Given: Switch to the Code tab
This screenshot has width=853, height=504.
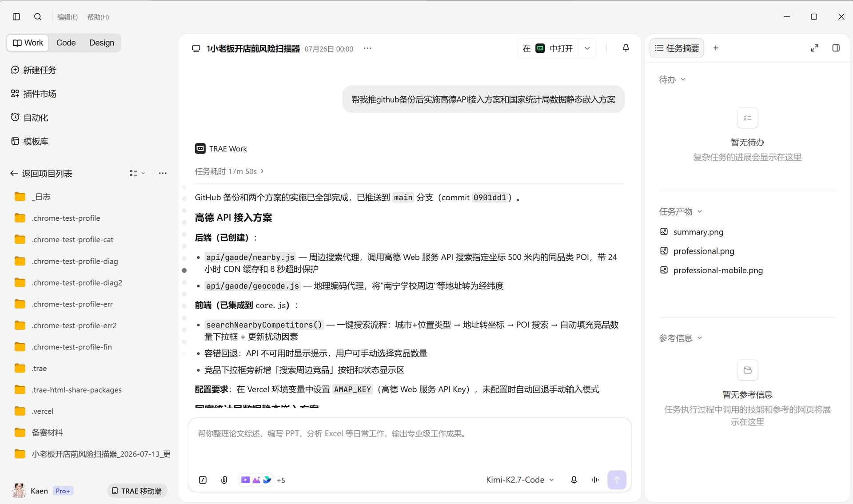Looking at the screenshot, I should click(x=66, y=43).
